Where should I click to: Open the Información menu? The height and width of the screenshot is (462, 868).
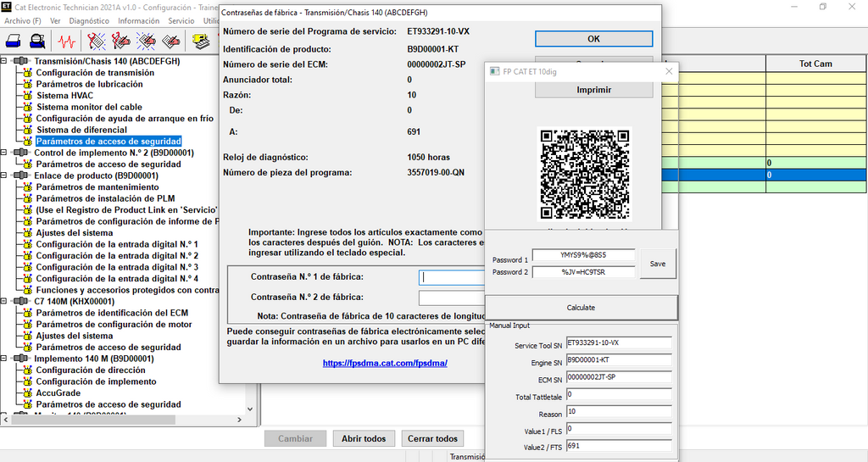138,20
